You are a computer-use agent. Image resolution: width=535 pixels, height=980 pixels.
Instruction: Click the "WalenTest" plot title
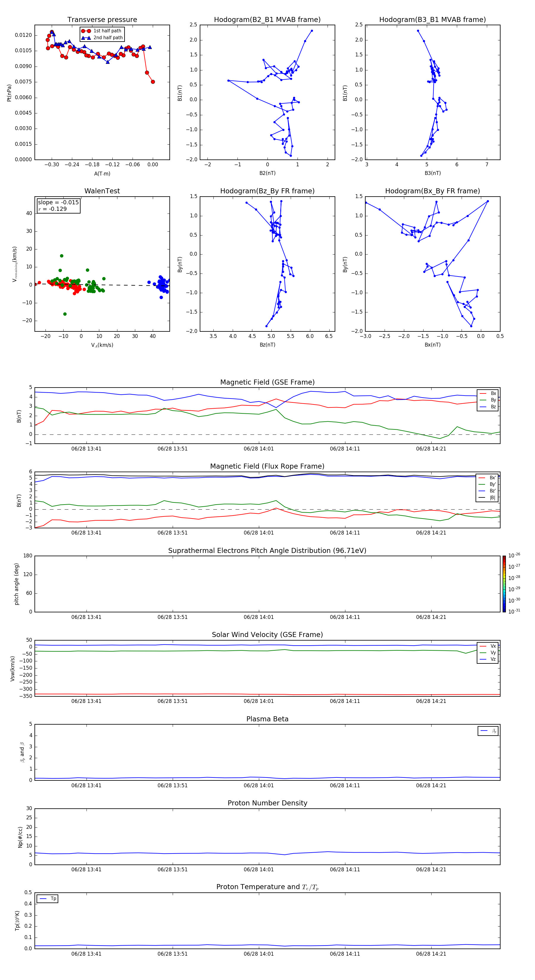102,191
